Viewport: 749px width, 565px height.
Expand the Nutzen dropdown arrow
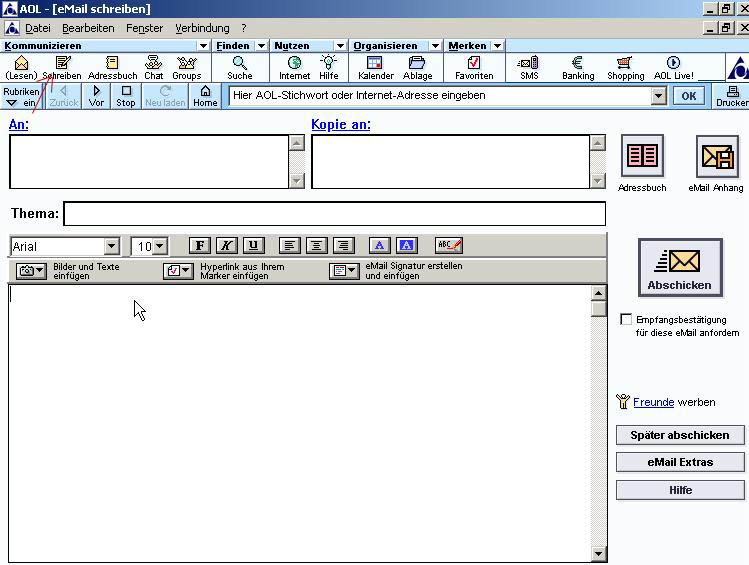coord(340,46)
